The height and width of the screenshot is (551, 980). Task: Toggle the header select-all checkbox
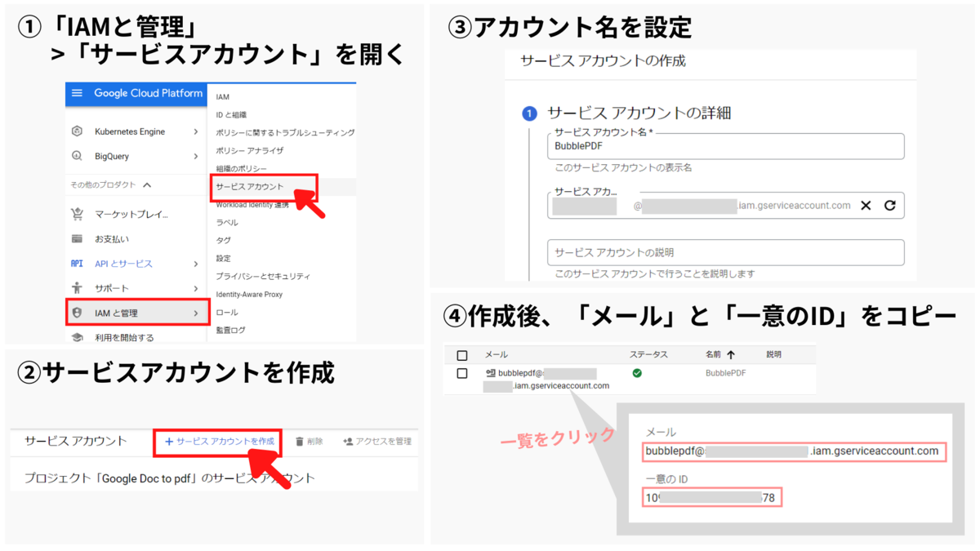[x=462, y=355]
